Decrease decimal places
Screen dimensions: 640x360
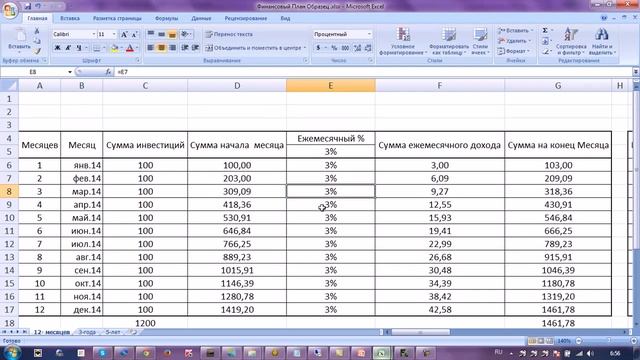(368, 48)
